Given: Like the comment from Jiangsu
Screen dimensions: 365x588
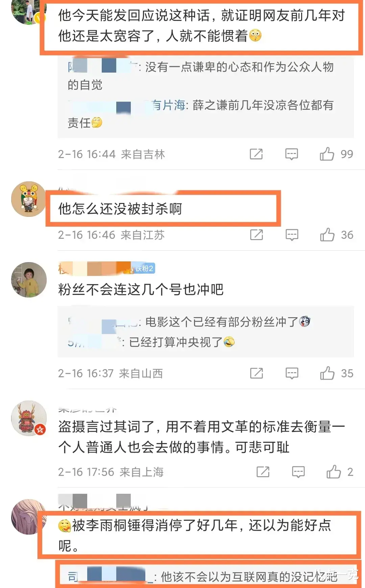Looking at the screenshot, I should click(x=327, y=235).
